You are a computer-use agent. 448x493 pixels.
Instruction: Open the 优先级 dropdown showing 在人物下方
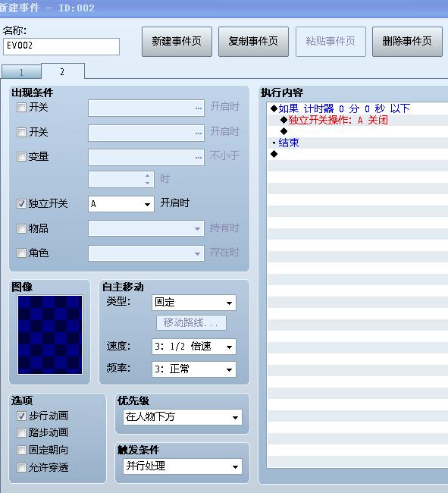[183, 417]
